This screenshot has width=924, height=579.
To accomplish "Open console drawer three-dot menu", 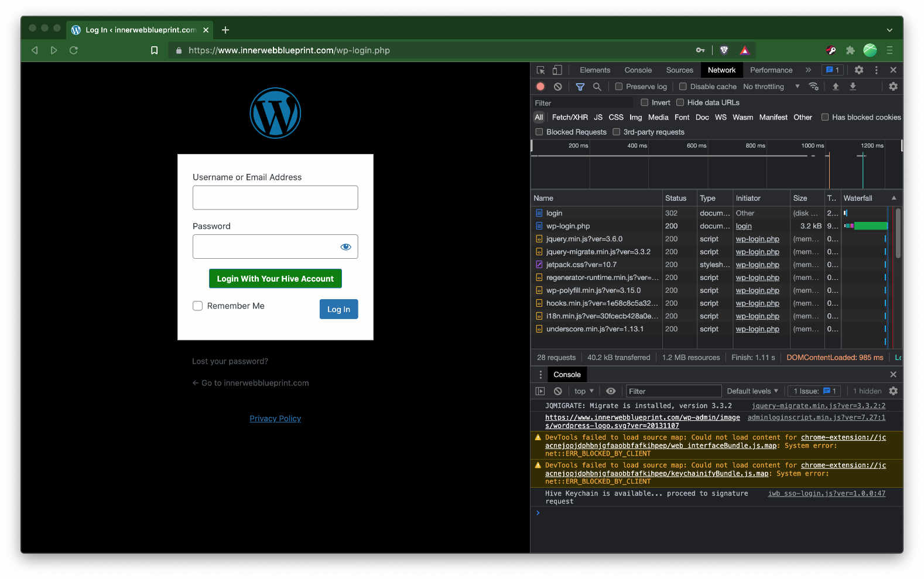I will pos(540,375).
